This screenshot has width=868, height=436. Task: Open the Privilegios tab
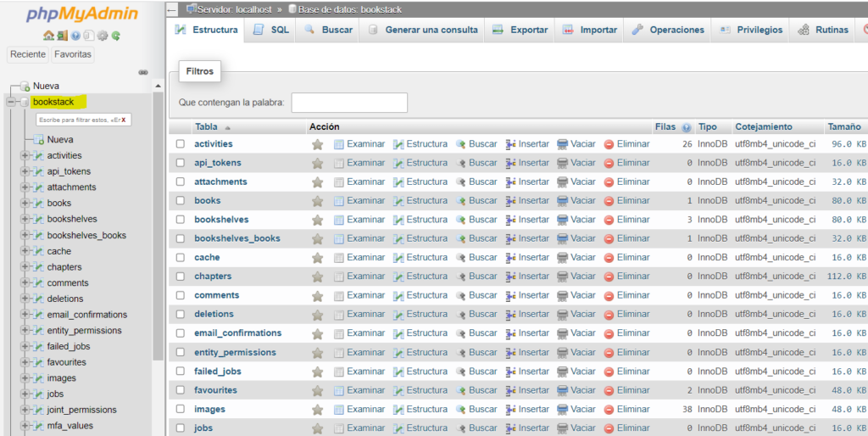coord(751,30)
